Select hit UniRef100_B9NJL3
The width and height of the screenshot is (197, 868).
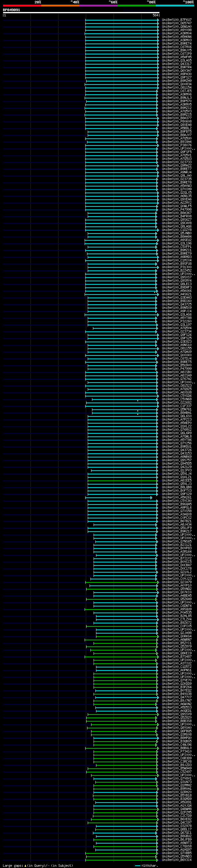coord(176,98)
